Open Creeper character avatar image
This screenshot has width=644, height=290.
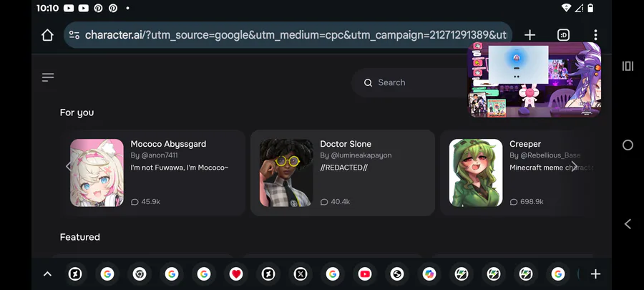pyautogui.click(x=476, y=173)
